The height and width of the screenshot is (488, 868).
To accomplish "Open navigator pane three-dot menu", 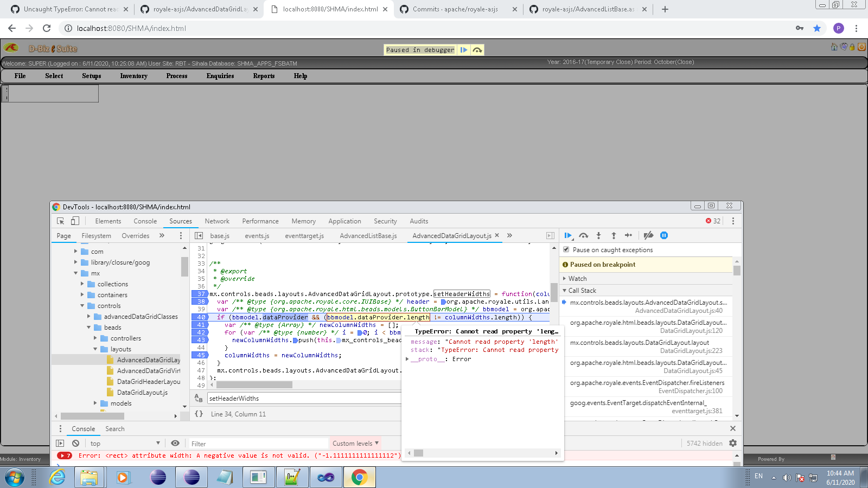I will (x=181, y=236).
